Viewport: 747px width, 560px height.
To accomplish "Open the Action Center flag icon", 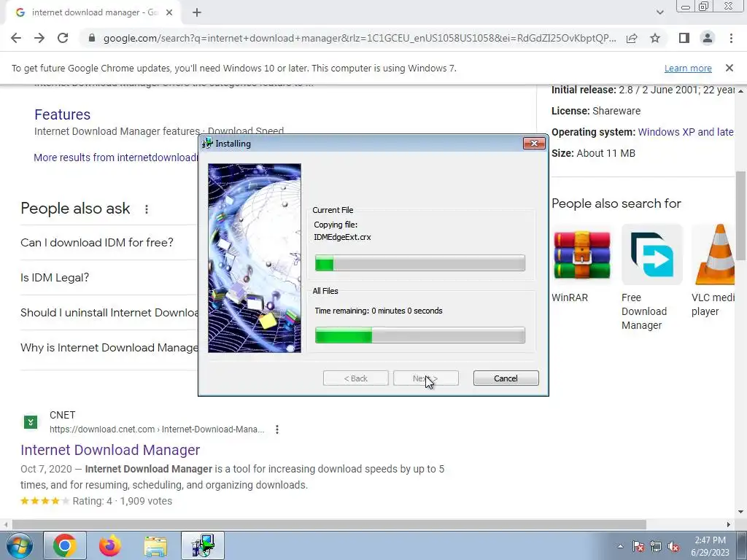I will point(638,546).
